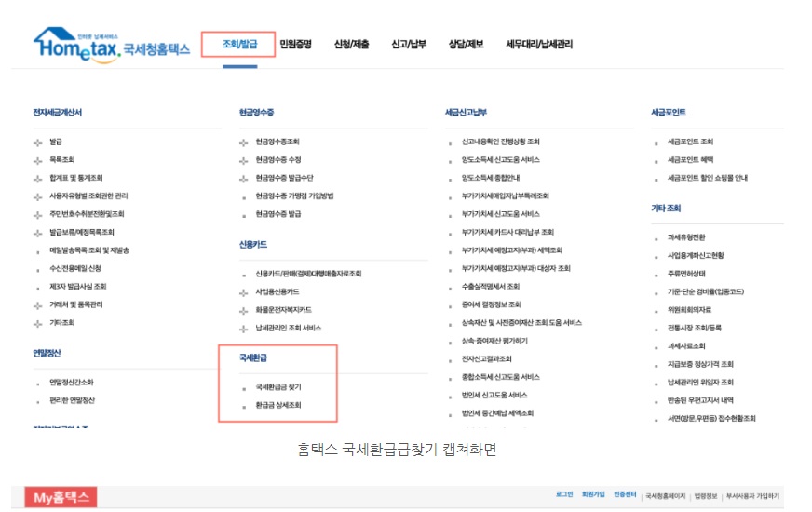The height and width of the screenshot is (512, 812).
Task: Open 편리한 연말정산 entry
Action: coord(72,400)
